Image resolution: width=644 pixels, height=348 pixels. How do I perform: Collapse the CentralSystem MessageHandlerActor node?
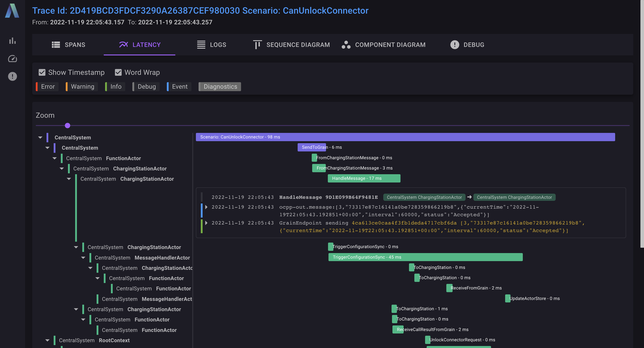point(83,258)
